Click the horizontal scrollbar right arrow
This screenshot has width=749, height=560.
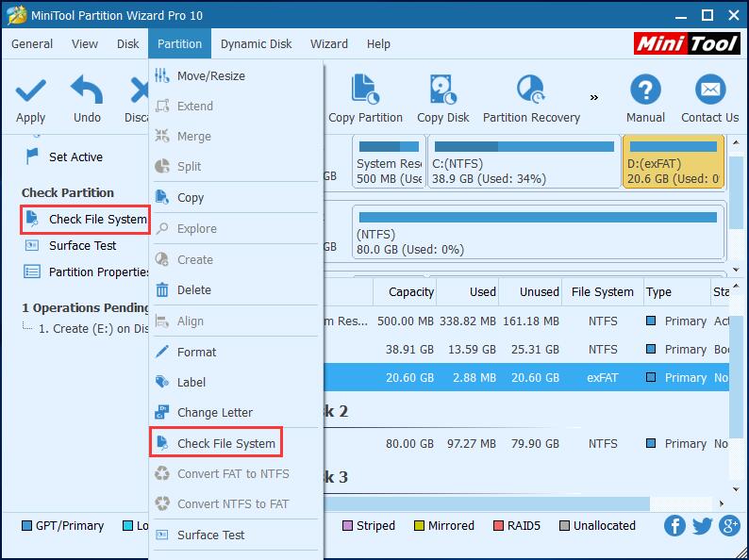click(722, 503)
